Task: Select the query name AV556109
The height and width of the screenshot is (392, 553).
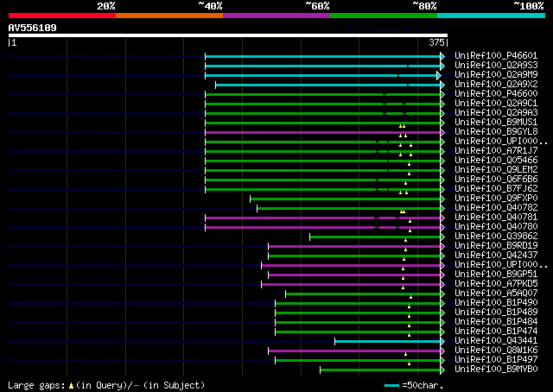Action: point(33,28)
